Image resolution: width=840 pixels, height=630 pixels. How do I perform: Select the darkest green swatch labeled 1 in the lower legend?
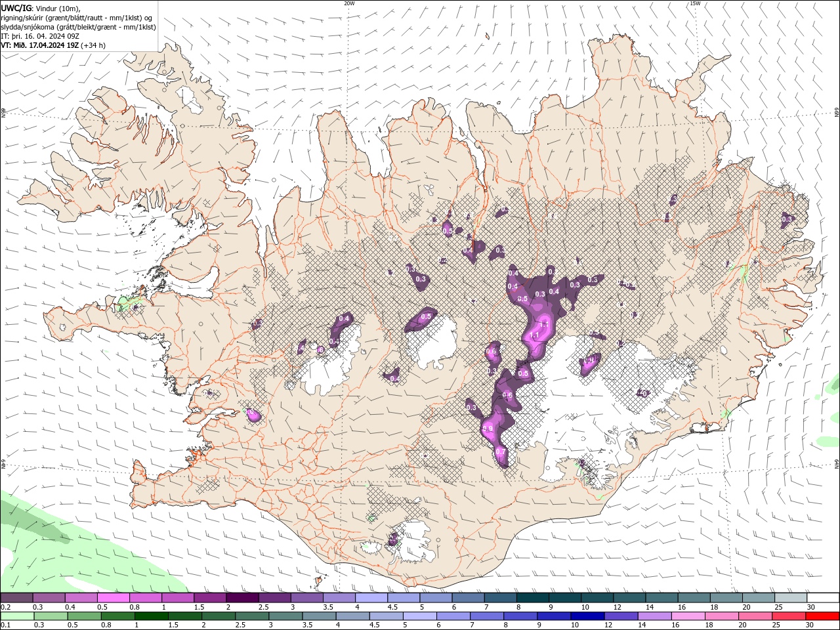tap(151, 616)
